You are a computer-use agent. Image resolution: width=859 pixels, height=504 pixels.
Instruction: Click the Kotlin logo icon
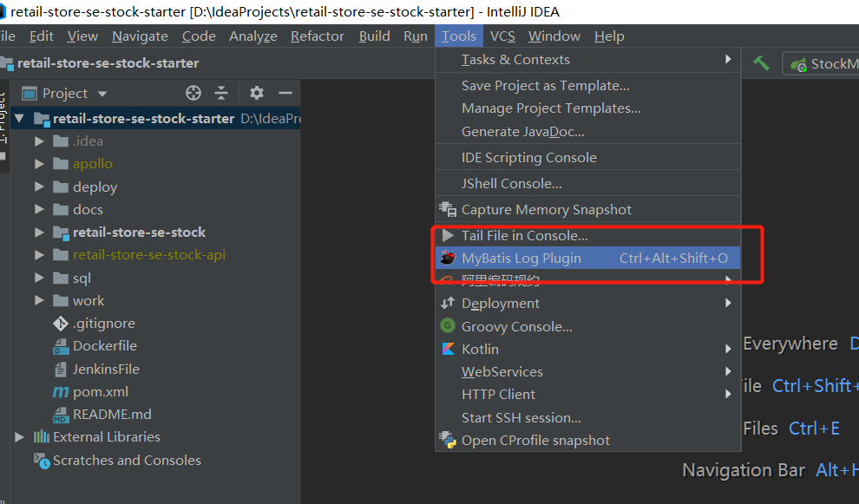448,349
